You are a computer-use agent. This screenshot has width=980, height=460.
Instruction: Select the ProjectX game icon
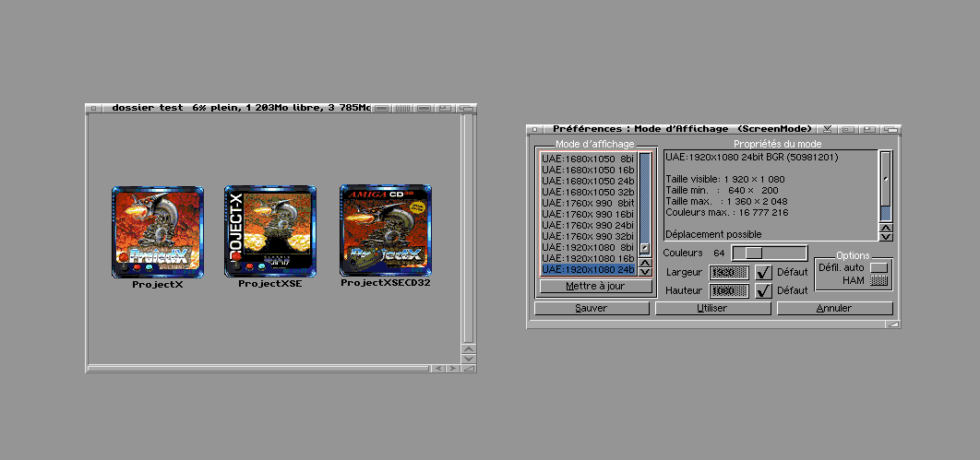158,231
